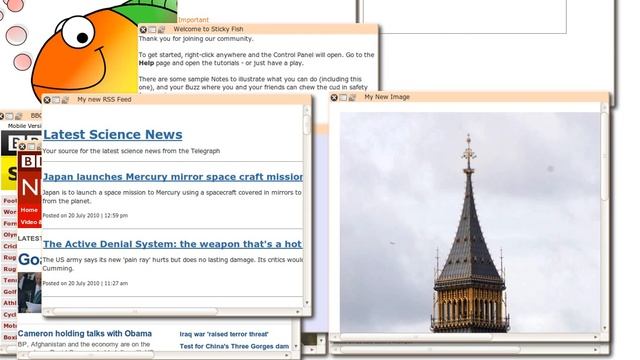Open The Active Denial System article link
The height and width of the screenshot is (360, 640).
click(x=173, y=244)
